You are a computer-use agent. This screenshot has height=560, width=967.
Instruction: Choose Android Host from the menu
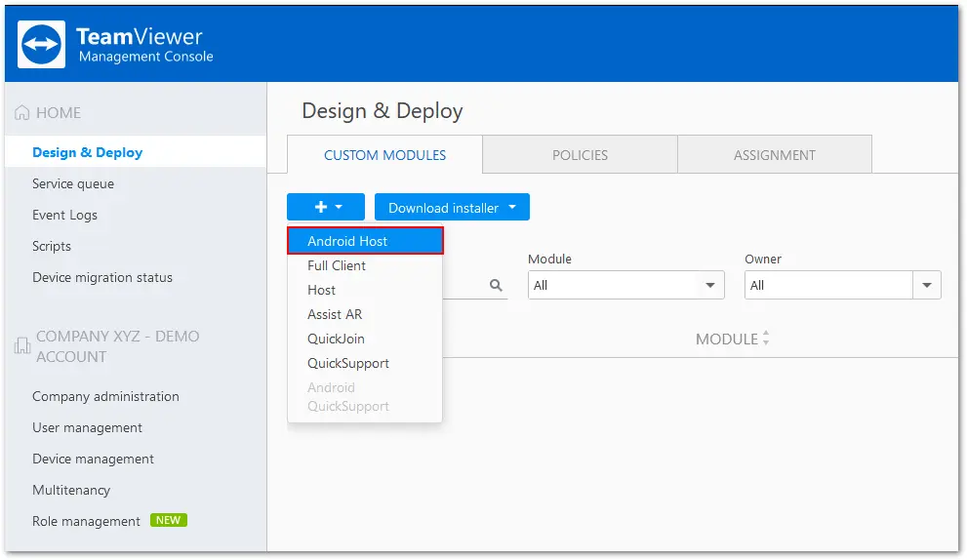click(x=365, y=241)
